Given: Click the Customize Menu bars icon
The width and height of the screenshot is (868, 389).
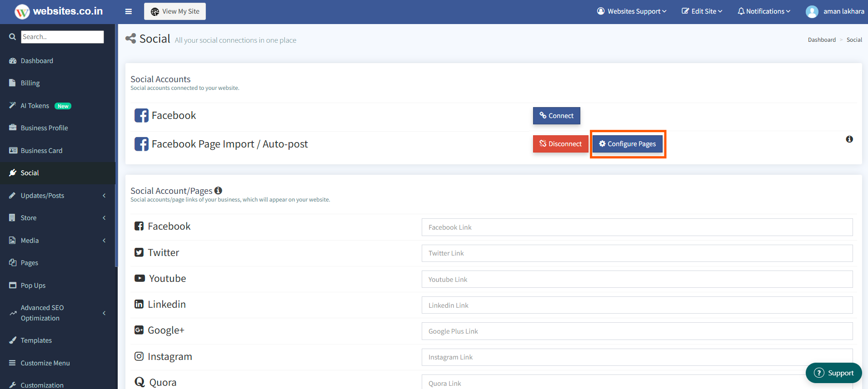Looking at the screenshot, I should click(13, 363).
